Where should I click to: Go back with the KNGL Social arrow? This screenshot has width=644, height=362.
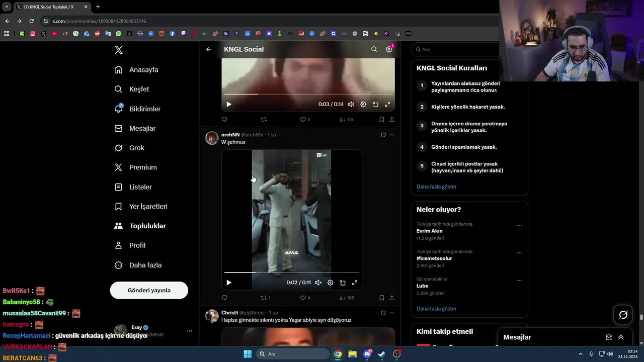(209, 49)
